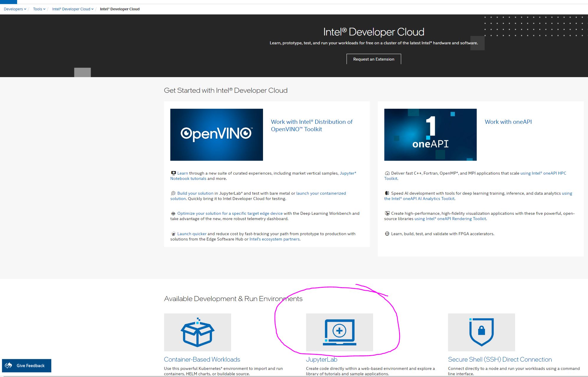Image resolution: width=588 pixels, height=377 pixels.
Task: Expand the Developers breadcrumb dropdown chevron
Action: click(25, 9)
